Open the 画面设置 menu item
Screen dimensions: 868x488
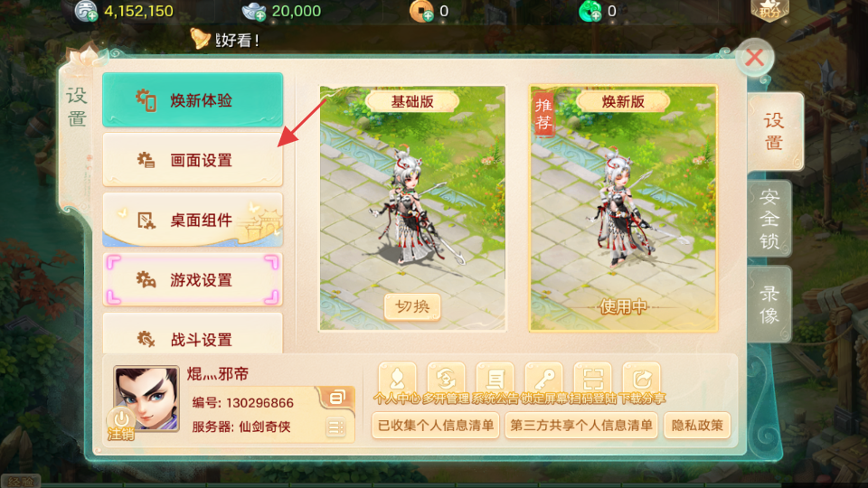coord(193,160)
